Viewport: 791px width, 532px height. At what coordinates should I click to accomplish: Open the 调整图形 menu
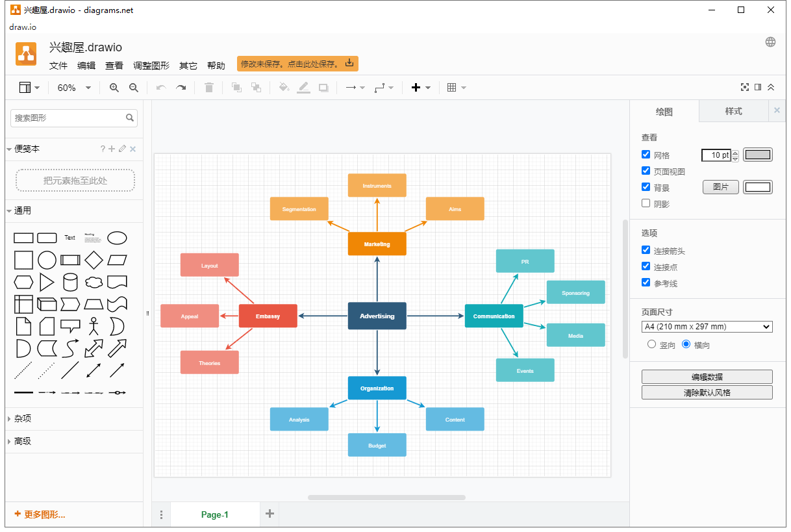[x=151, y=66]
